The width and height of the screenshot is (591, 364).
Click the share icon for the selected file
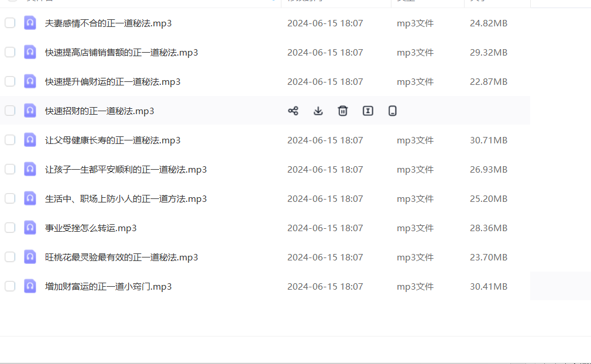pos(293,111)
